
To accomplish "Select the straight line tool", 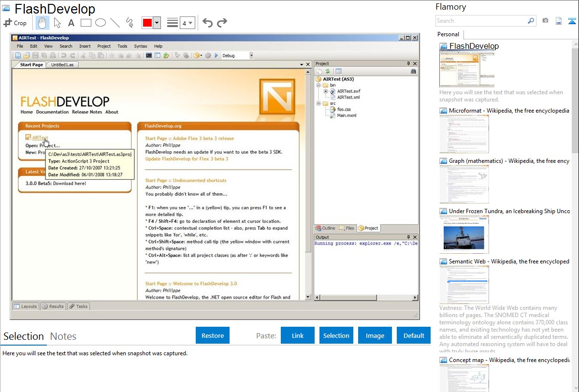I will point(115,23).
